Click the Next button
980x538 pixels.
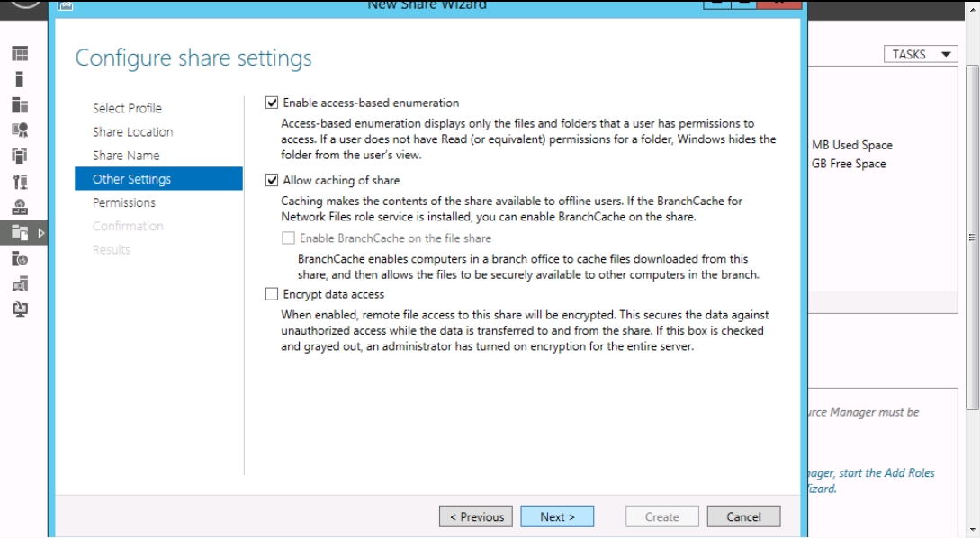coord(557,516)
